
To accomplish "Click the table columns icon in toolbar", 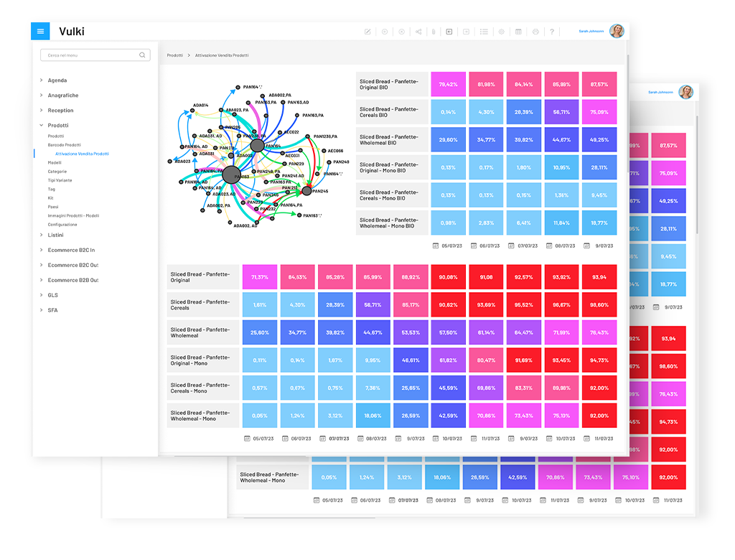I will click(x=518, y=32).
